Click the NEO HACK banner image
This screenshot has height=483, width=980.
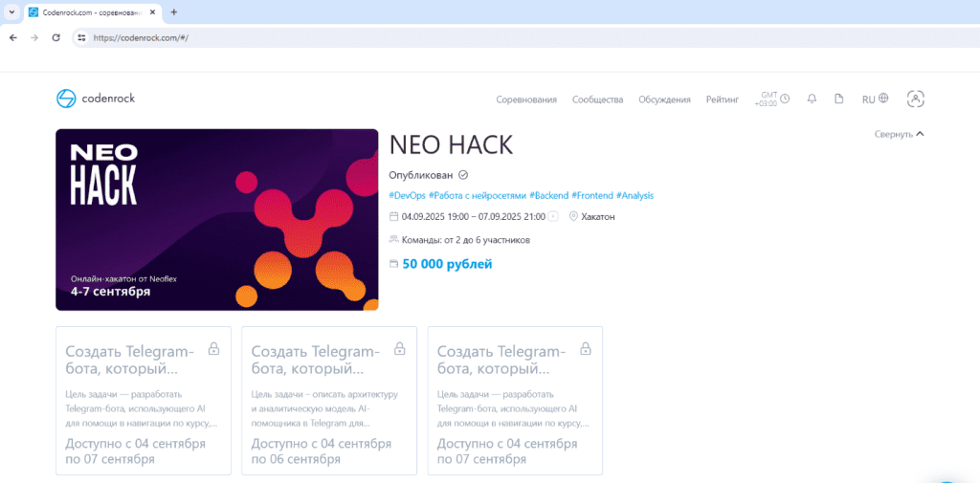[x=217, y=219]
